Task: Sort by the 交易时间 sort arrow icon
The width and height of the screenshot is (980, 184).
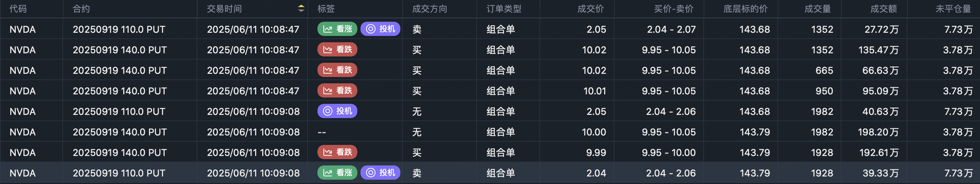Action: [301, 9]
